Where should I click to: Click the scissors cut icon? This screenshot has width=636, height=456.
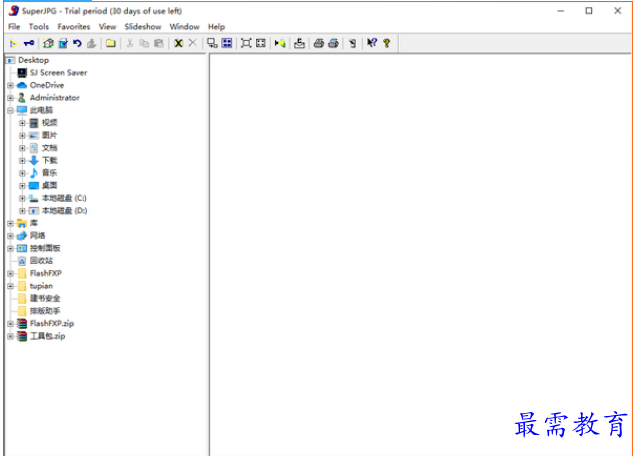click(x=130, y=43)
